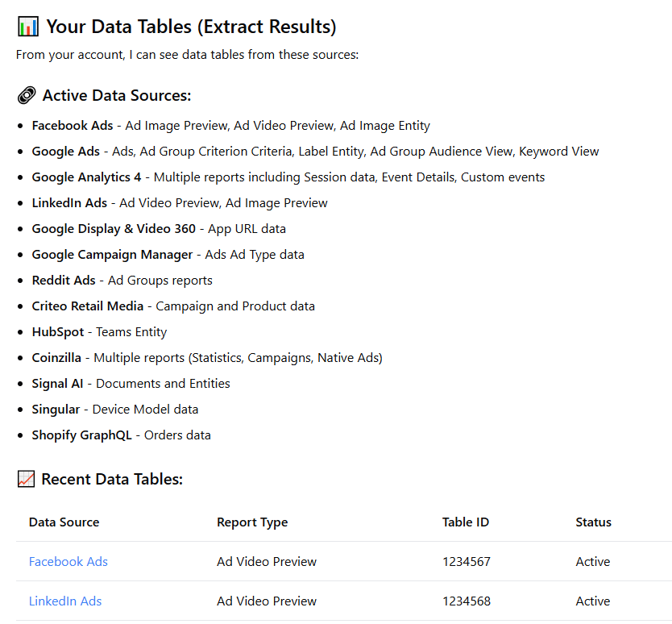The width and height of the screenshot is (672, 624).
Task: Click the Coinzilla list entry
Action: tap(207, 358)
